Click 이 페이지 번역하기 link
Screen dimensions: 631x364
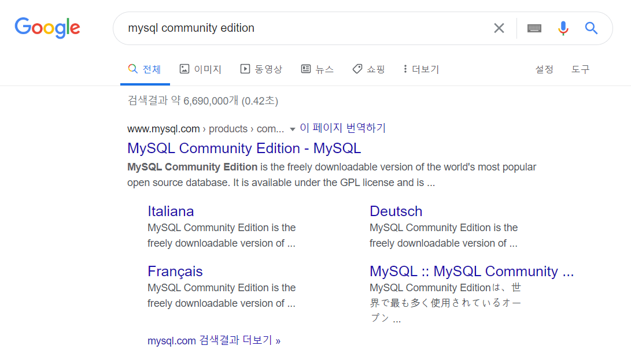[342, 128]
